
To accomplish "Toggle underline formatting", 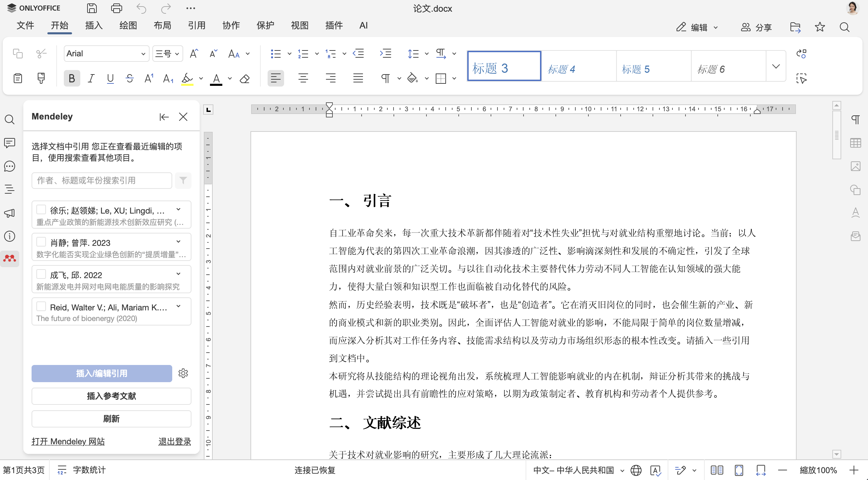I will click(110, 79).
